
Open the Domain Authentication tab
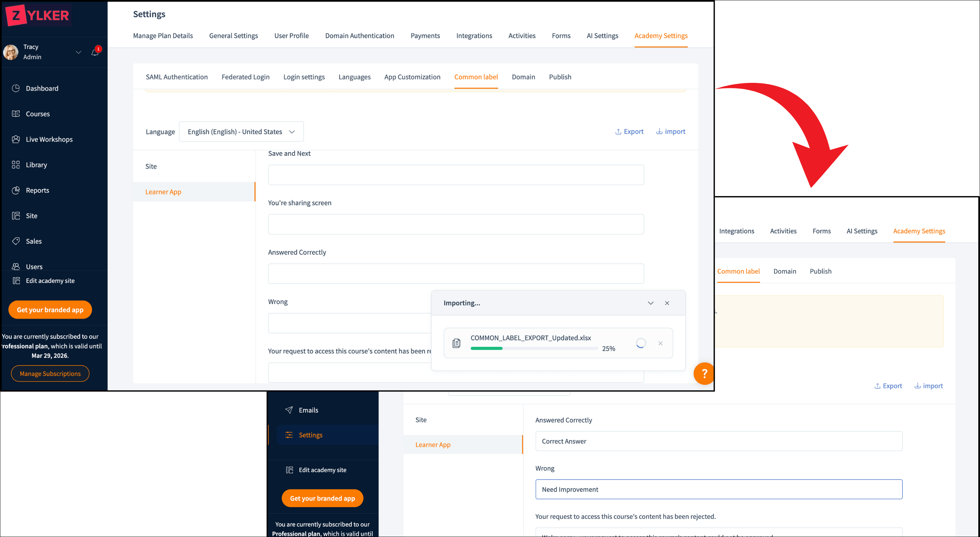(x=359, y=36)
